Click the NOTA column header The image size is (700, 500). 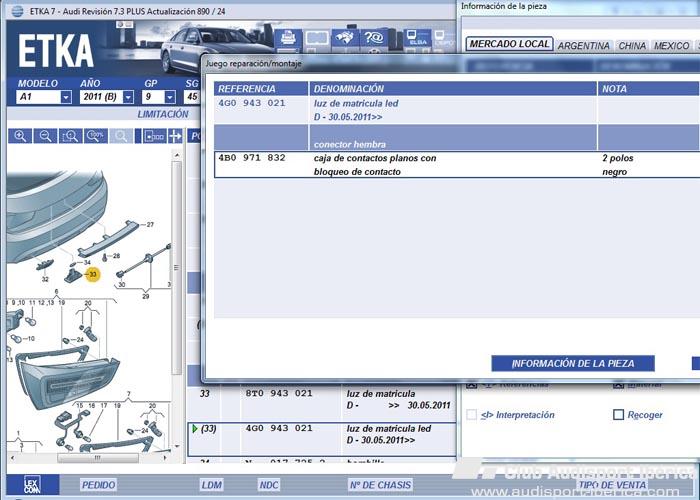coord(649,88)
